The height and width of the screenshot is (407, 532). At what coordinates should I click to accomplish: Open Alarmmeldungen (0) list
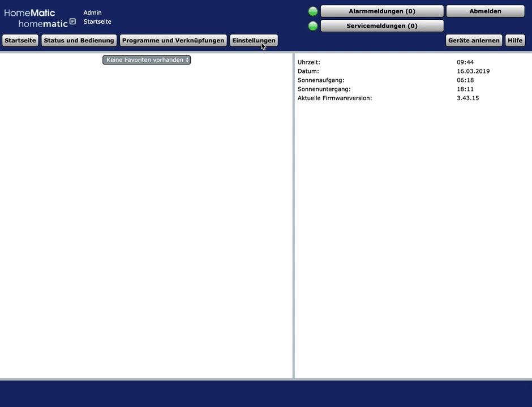[x=382, y=11]
